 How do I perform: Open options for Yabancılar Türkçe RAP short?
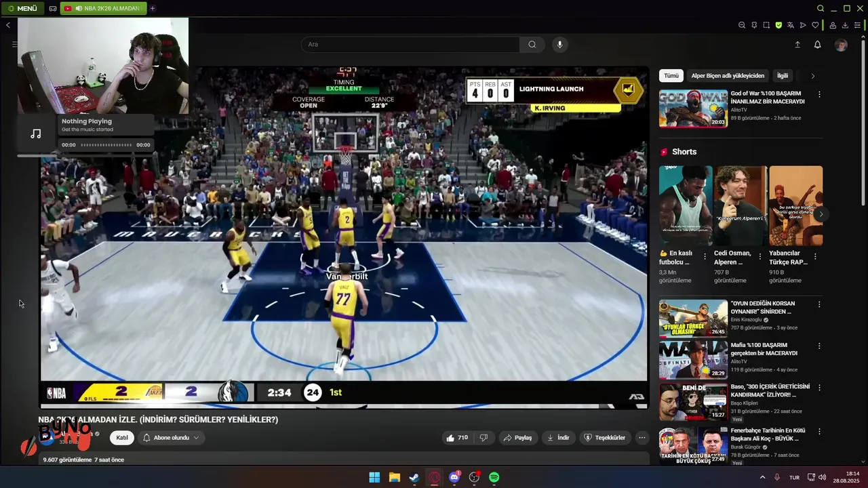815,257
